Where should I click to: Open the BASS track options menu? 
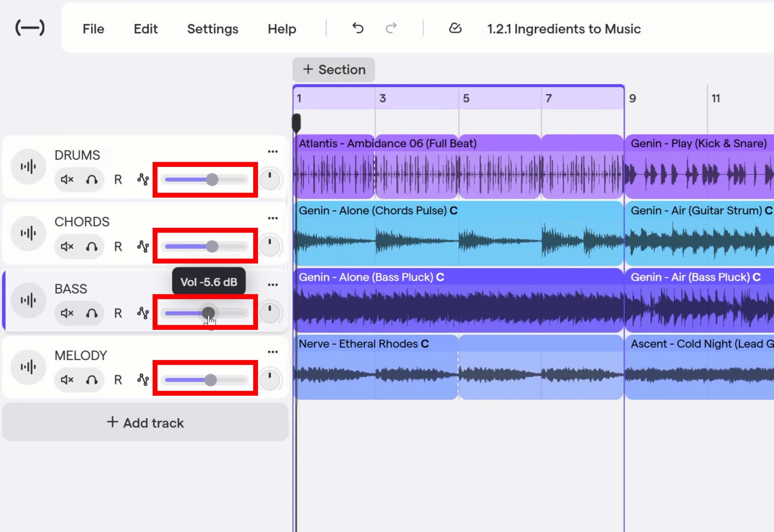273,285
